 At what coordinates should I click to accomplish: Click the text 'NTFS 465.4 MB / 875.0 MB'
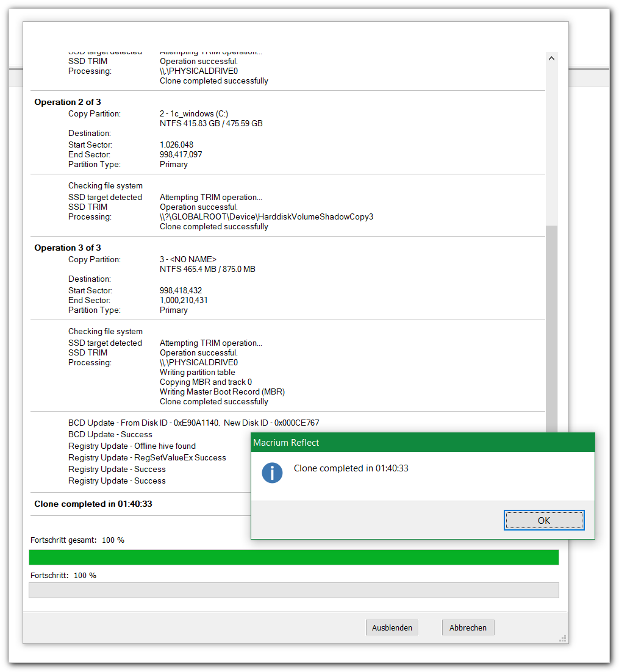(x=207, y=269)
